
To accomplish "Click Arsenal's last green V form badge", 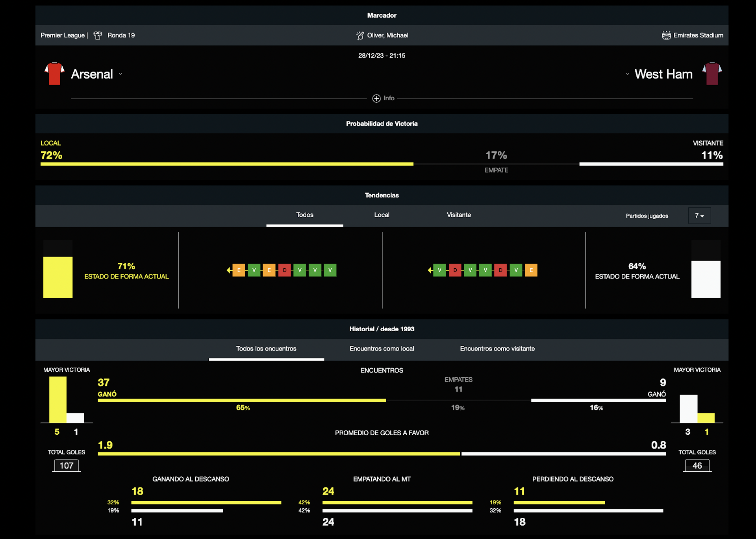I will point(330,270).
